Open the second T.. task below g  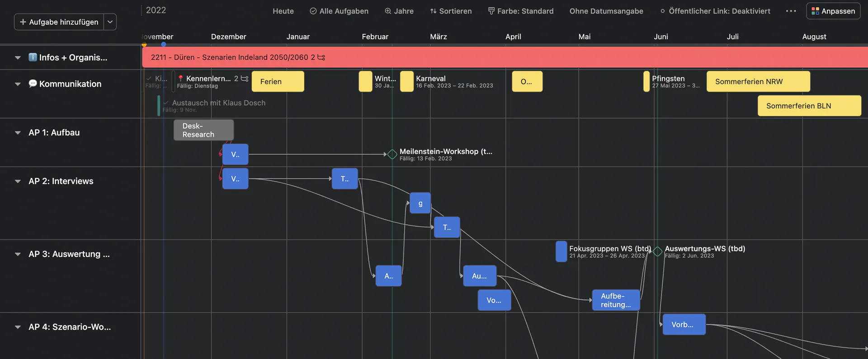(x=447, y=228)
